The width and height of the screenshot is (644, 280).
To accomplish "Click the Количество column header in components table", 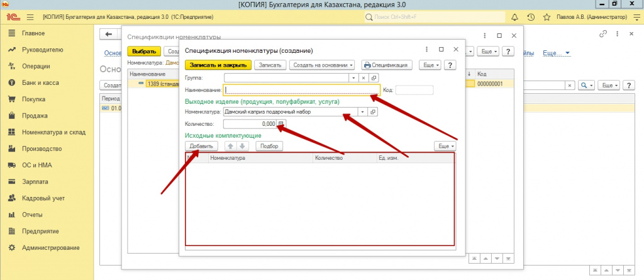I will tap(345, 158).
